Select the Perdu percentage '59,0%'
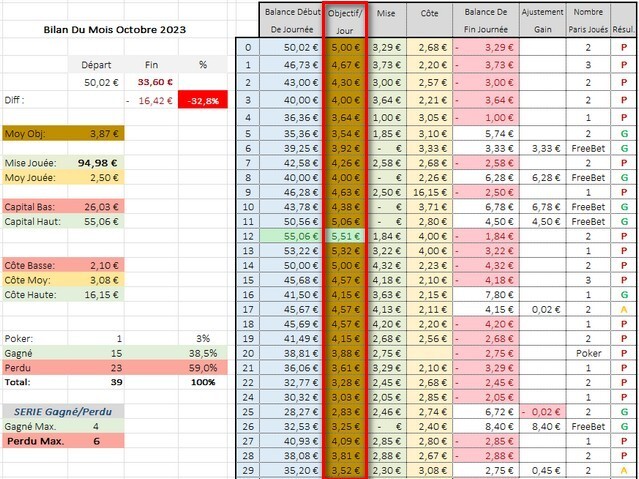This screenshot has height=479, width=639. click(203, 368)
